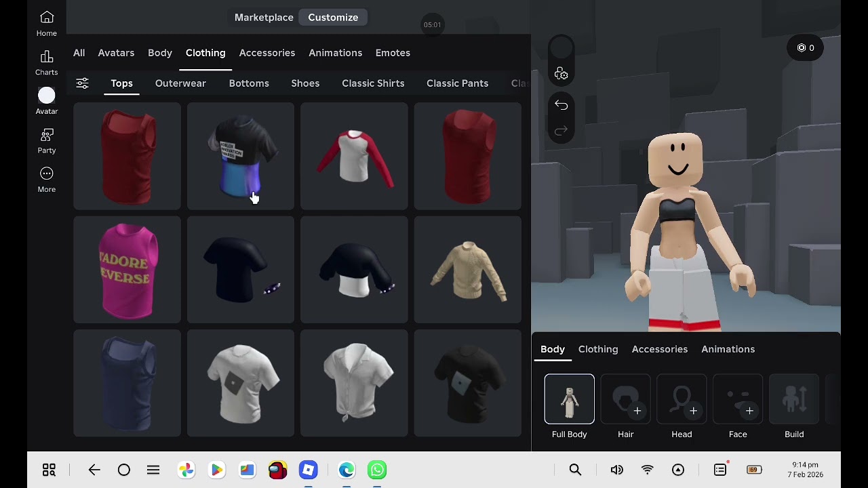
Task: Switch to the Clothing tab under the avatar preview
Action: point(598,349)
